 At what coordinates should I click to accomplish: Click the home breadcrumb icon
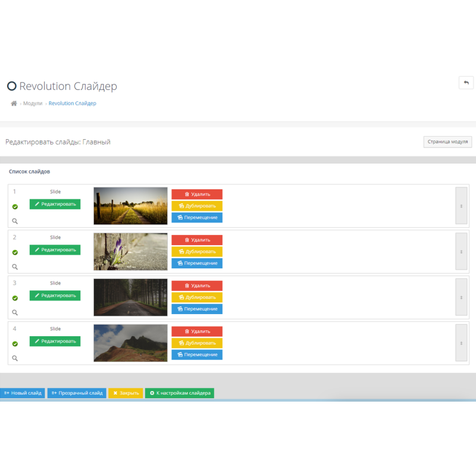(13, 103)
